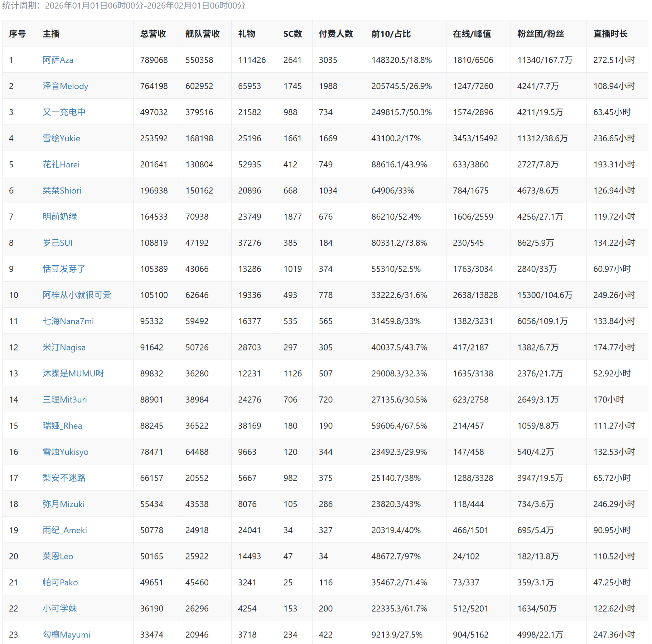Screen dimensions: 652x644
Task: Select the 花礼Harei link
Action: click(x=61, y=165)
